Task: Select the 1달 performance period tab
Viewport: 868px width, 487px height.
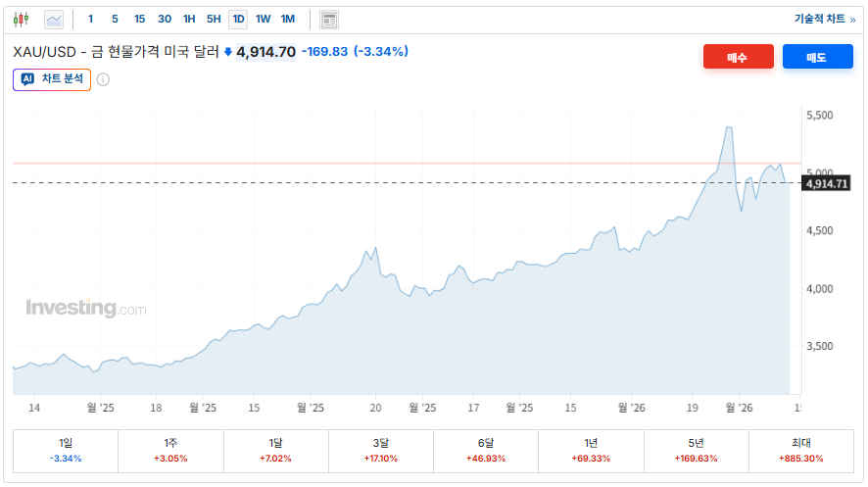Action: click(276, 449)
